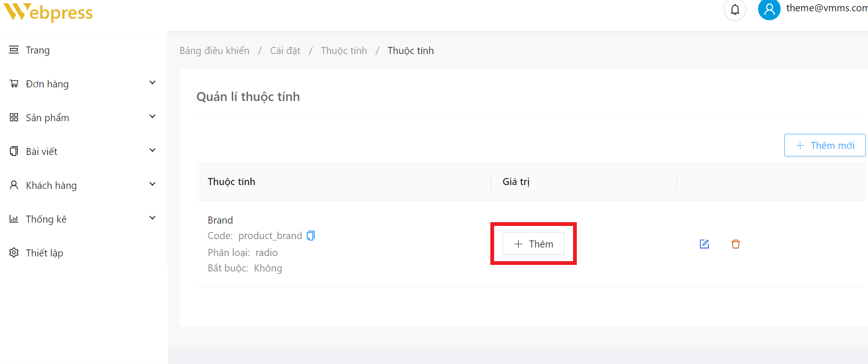Click Thêm to add a value
Image resolution: width=868 pixels, height=364 pixels.
point(534,244)
